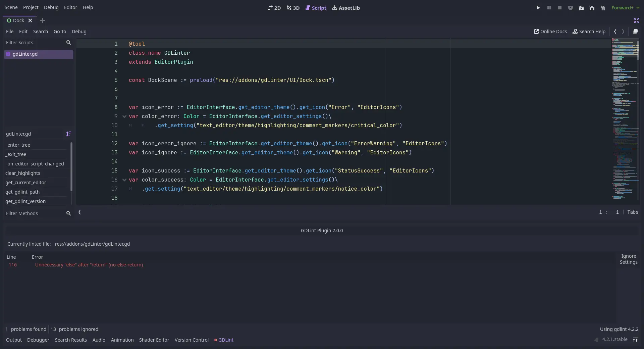This screenshot has height=349, width=644.
Task: Toggle the GDLint bottom panel tab
Action: (224, 340)
